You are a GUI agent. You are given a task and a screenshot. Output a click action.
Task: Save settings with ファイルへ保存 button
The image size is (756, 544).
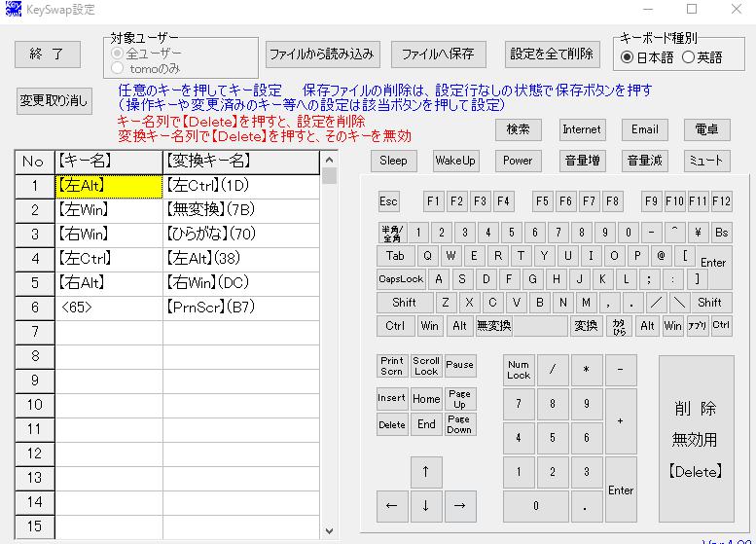point(438,54)
